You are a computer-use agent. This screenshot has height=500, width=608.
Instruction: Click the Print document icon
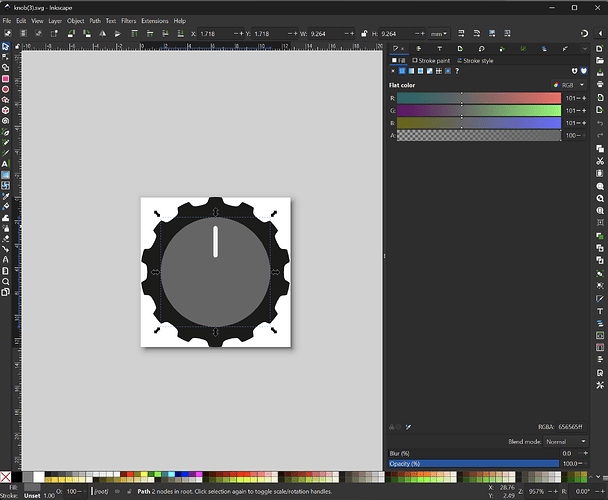pyautogui.click(x=600, y=84)
